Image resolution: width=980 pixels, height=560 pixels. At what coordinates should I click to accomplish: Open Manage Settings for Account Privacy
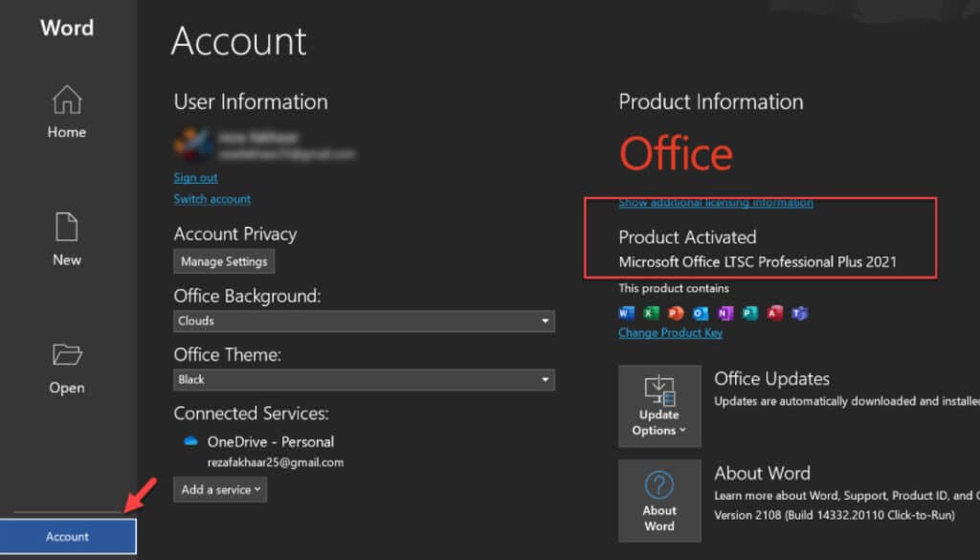(224, 261)
